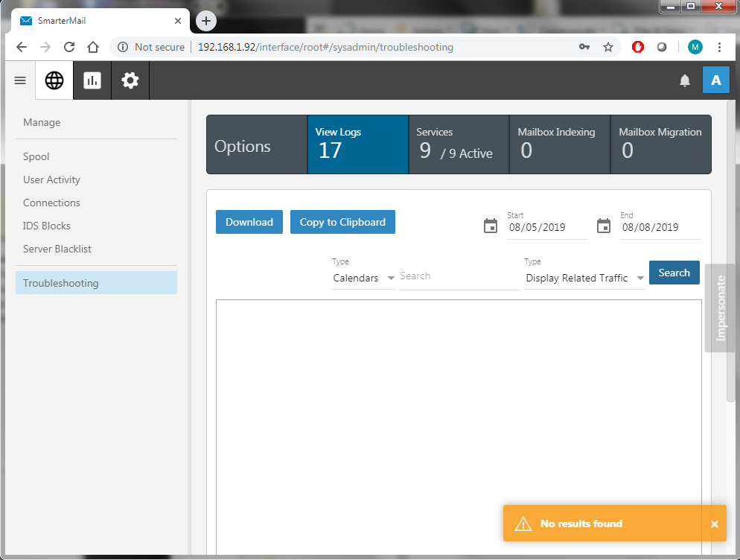Open the hamburger navigation menu

[20, 80]
